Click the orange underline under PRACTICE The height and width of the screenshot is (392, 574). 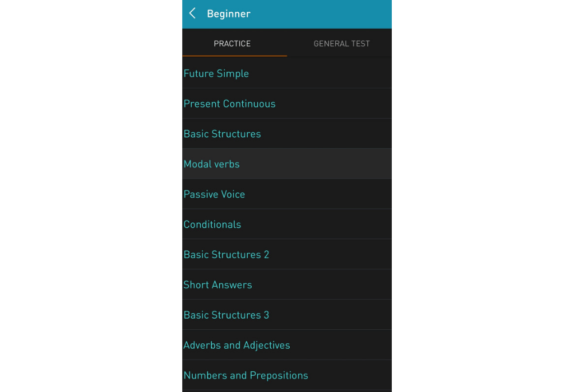click(235, 56)
